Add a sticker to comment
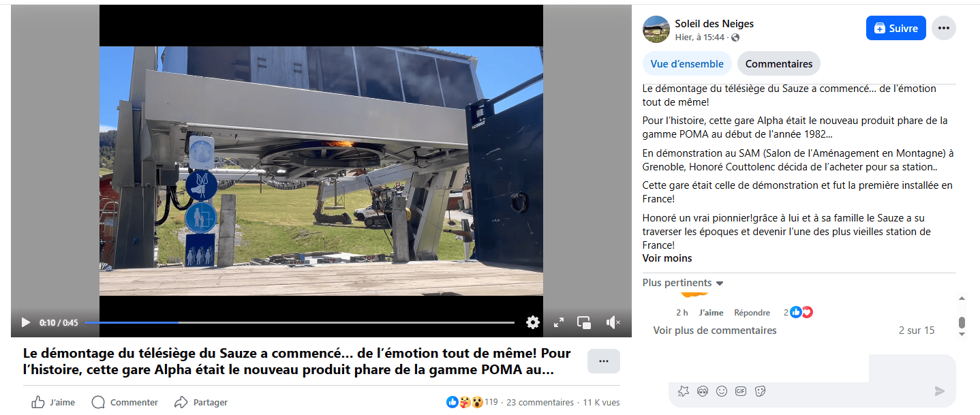 [x=761, y=391]
